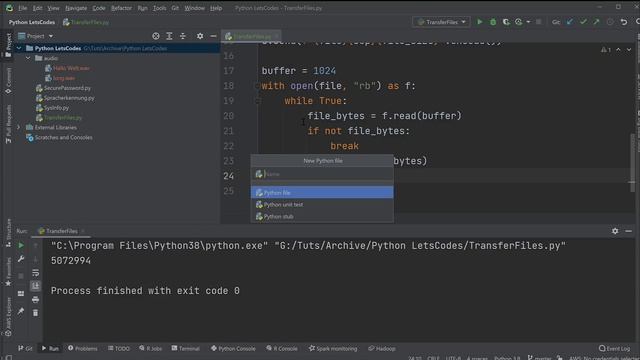Open the Refactor menu

coord(121,8)
